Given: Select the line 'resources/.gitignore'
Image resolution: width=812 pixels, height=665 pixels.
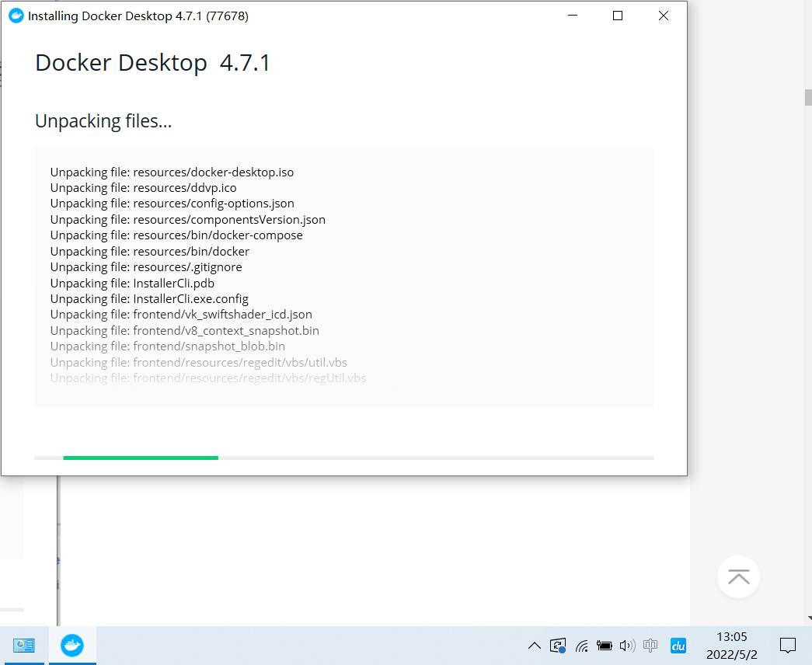Looking at the screenshot, I should click(x=146, y=267).
